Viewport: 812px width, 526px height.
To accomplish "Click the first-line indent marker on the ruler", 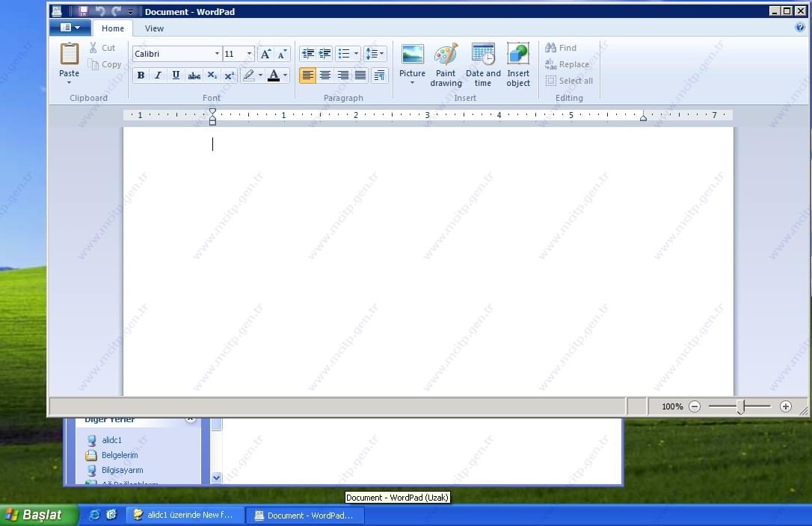I will coord(212,112).
